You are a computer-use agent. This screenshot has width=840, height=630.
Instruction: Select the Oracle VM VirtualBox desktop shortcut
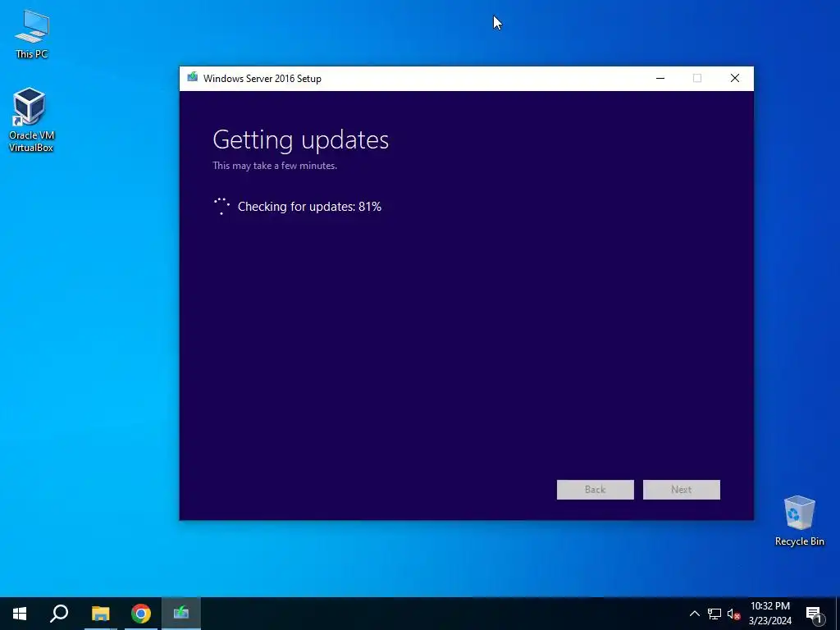pos(30,120)
